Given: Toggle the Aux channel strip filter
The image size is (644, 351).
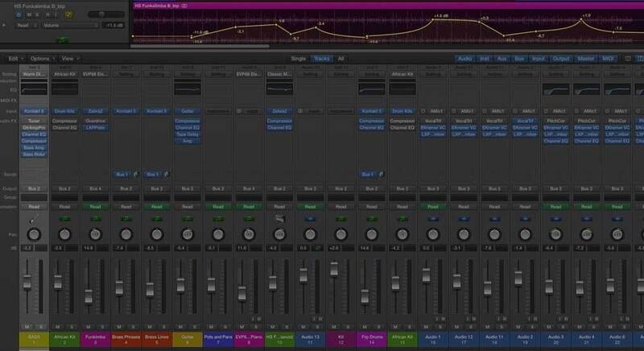Looking at the screenshot, I should pyautogui.click(x=502, y=59).
